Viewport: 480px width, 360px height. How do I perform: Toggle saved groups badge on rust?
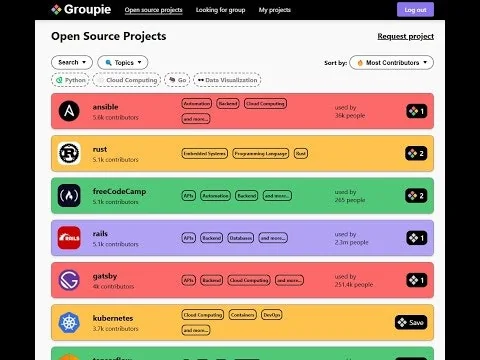(416, 153)
